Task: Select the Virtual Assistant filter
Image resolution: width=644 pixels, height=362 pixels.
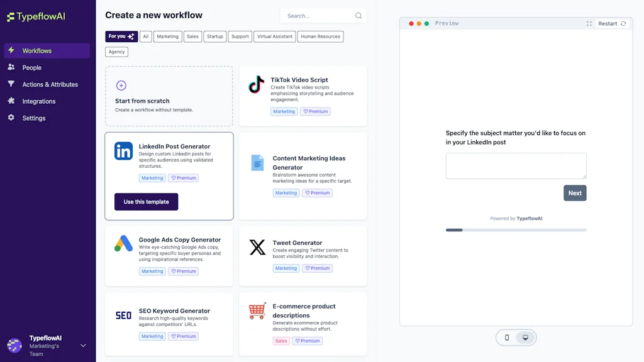Action: coord(275,36)
